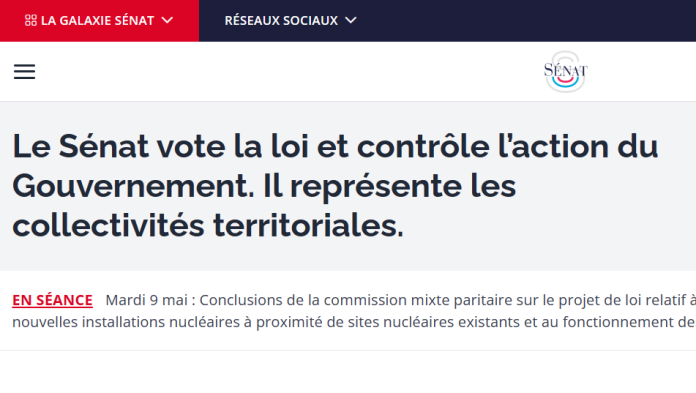The image size is (696, 393).
Task: Expand the Réseaux Sociaux chevron
Action: click(351, 20)
